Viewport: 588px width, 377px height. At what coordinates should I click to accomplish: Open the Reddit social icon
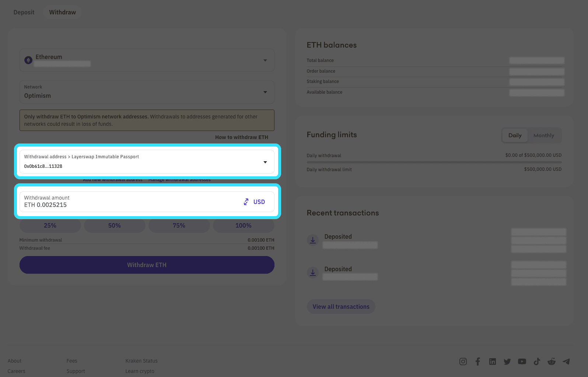(552, 362)
